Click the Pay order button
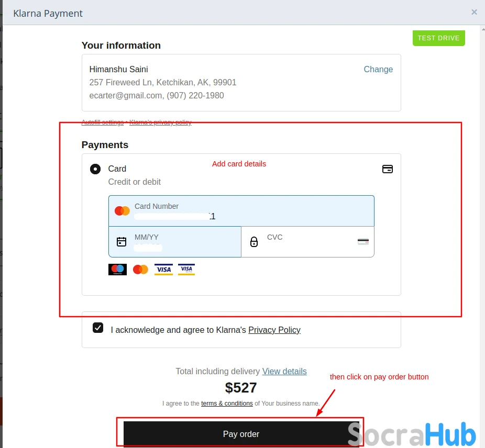This screenshot has height=448, width=485. point(241,434)
